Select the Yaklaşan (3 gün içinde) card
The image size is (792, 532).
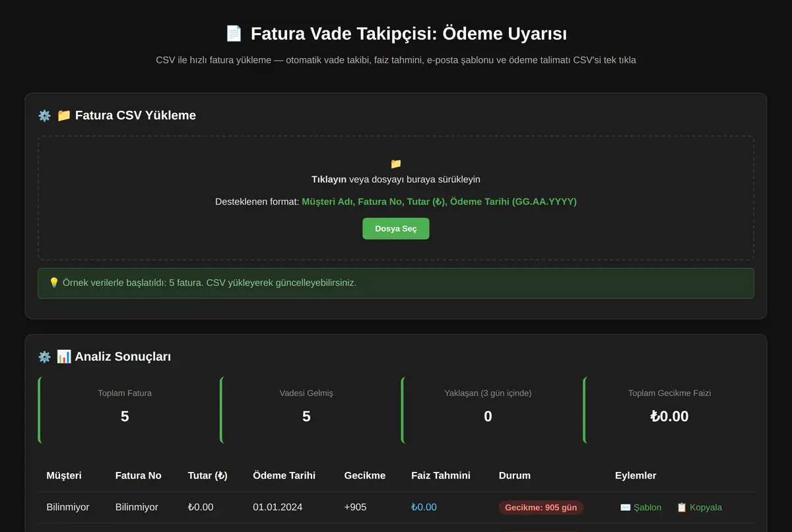click(x=488, y=410)
